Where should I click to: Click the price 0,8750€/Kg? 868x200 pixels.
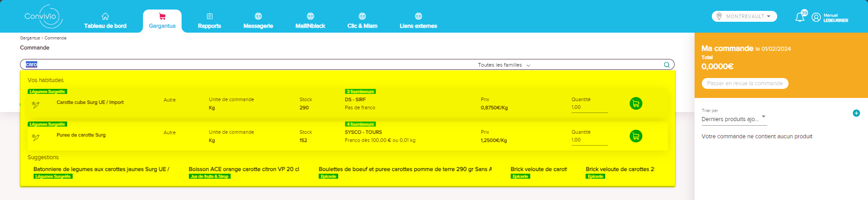494,108
